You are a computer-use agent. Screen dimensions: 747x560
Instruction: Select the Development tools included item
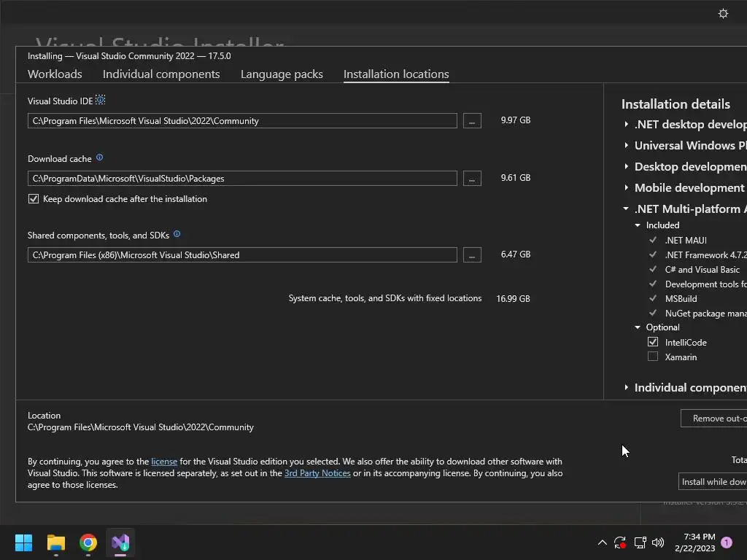(x=705, y=284)
